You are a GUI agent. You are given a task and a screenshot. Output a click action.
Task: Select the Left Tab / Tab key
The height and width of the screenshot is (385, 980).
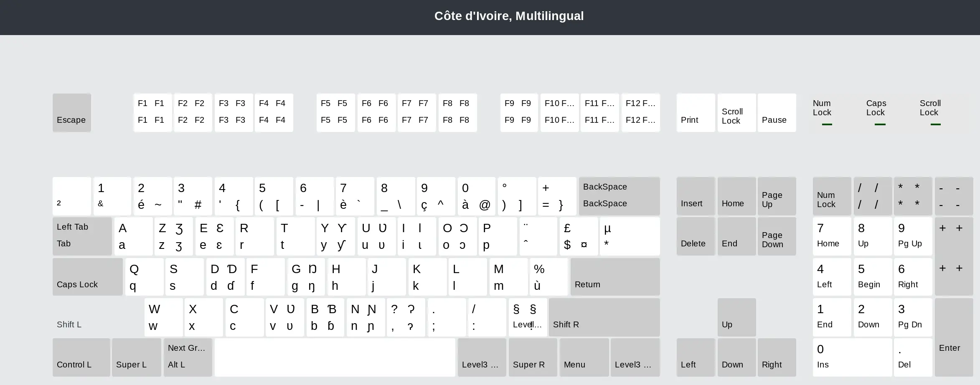[x=82, y=236]
